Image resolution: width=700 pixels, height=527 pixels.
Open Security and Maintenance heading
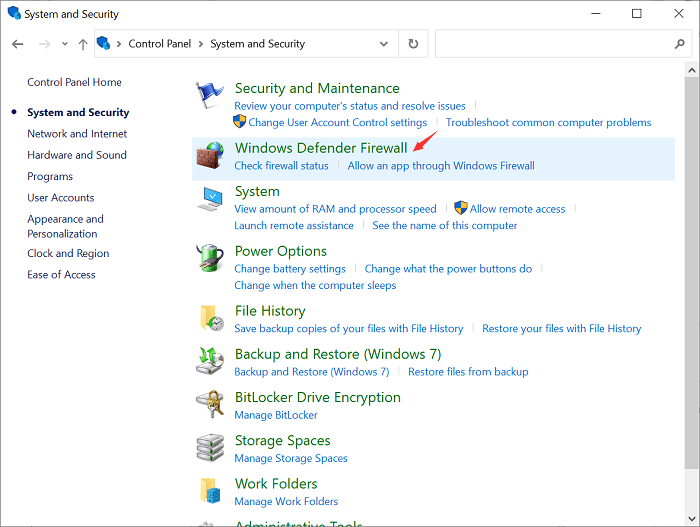pos(317,88)
